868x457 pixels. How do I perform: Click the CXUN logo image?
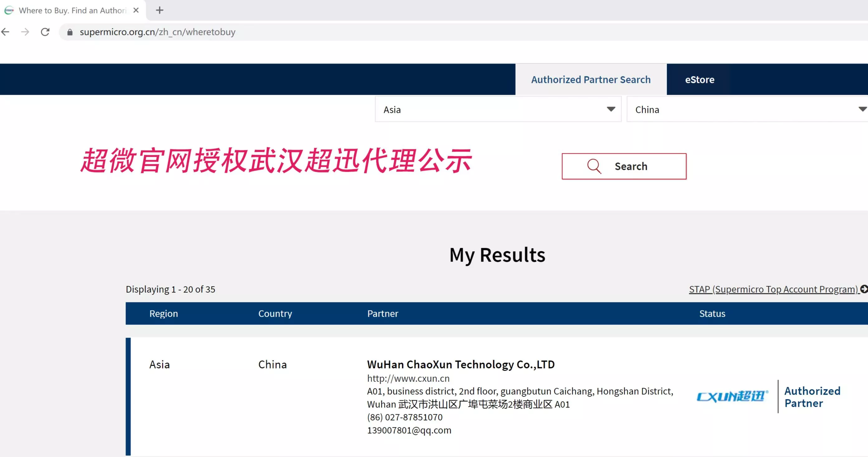pos(732,396)
